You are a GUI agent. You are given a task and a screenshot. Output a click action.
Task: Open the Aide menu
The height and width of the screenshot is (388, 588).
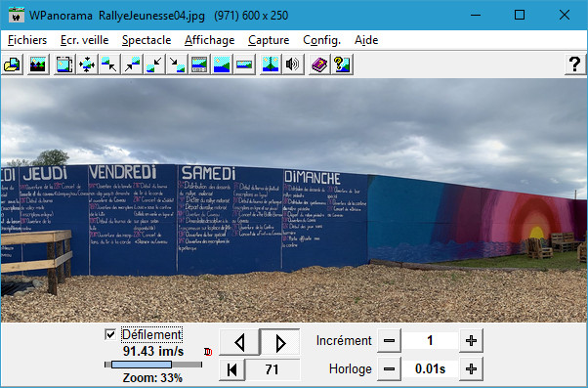366,40
